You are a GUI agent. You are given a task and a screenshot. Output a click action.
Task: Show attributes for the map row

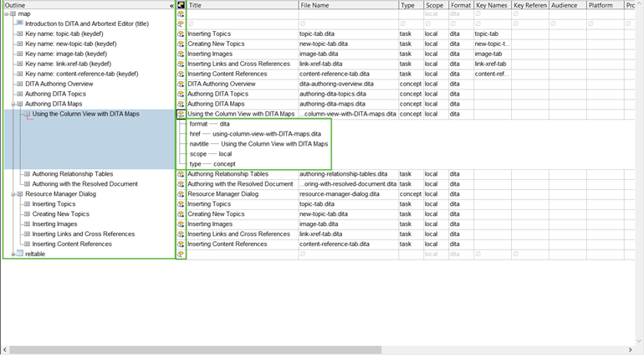point(181,14)
